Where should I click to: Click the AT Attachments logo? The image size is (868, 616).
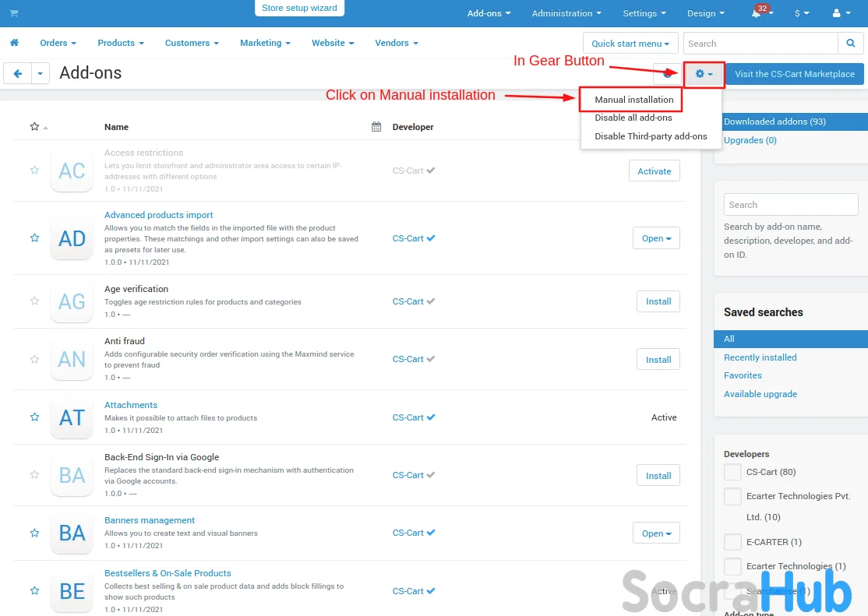click(x=72, y=418)
